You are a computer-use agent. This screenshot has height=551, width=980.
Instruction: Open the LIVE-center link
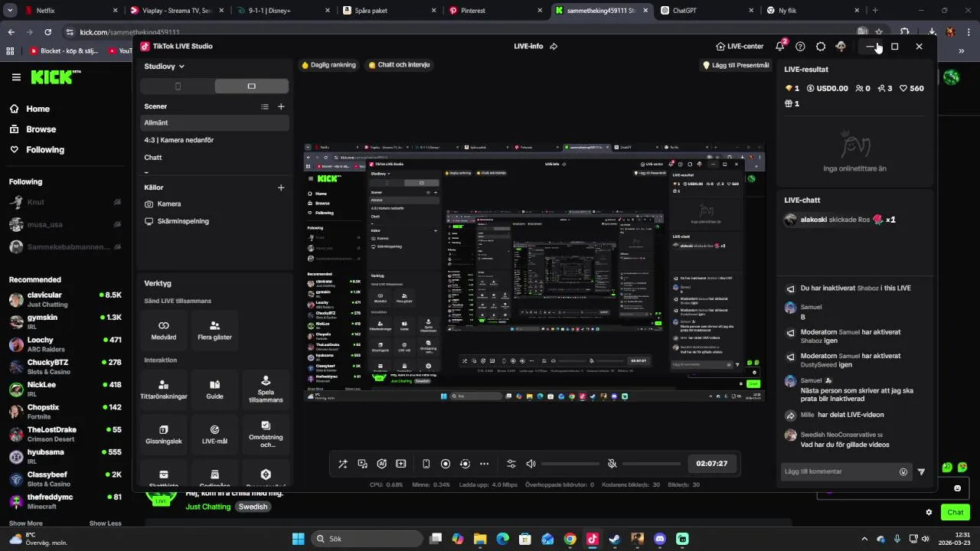pos(740,46)
